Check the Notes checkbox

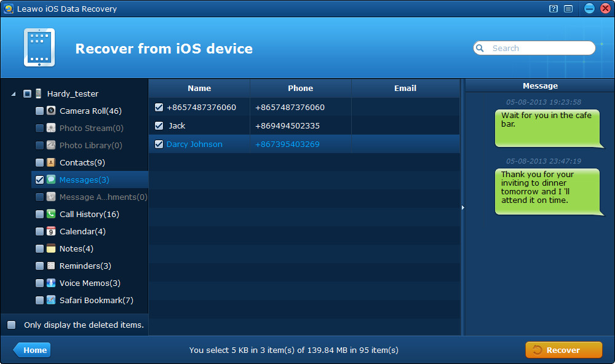[x=39, y=248]
